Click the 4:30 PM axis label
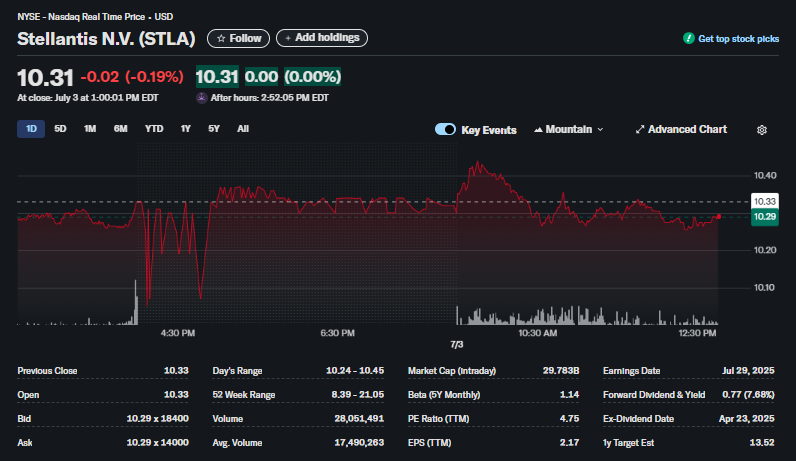The width and height of the screenshot is (796, 461). (178, 333)
